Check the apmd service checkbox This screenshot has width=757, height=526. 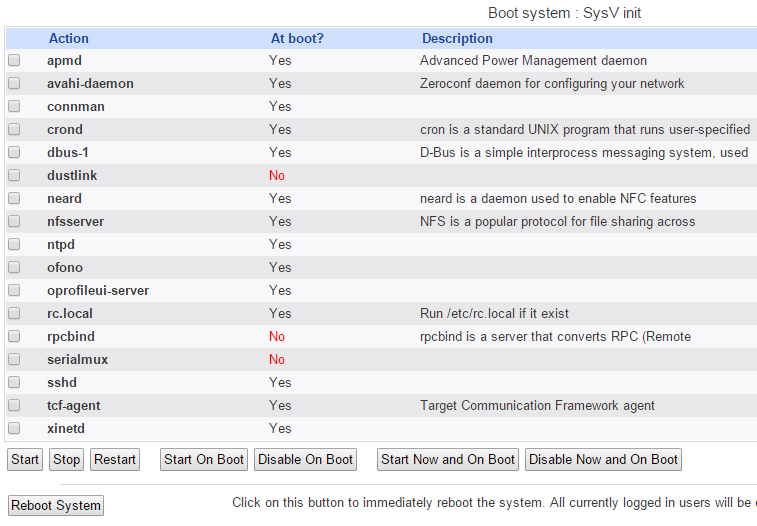pyautogui.click(x=14, y=61)
